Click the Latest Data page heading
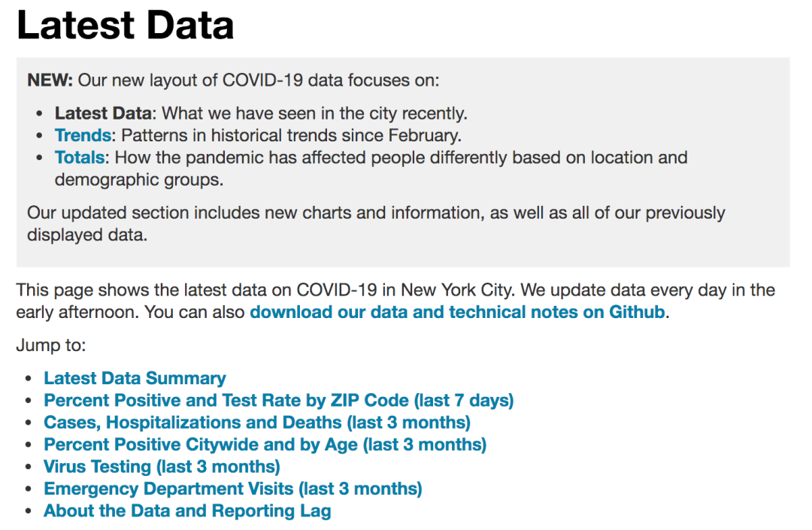This screenshot has height=530, width=812. pyautogui.click(x=126, y=25)
